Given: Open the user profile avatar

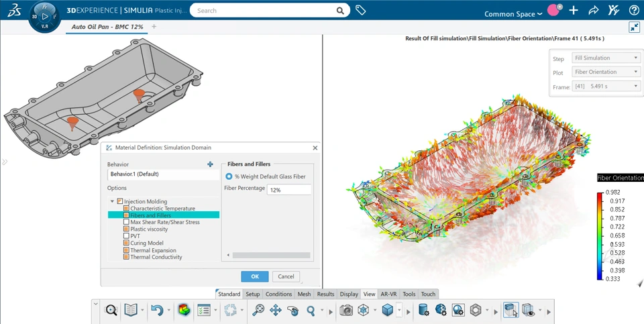Looking at the screenshot, I should coord(555,10).
